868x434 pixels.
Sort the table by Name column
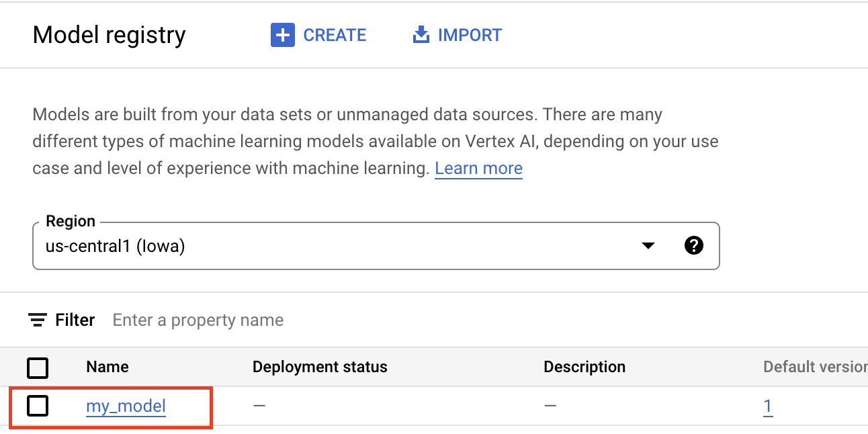coord(107,367)
